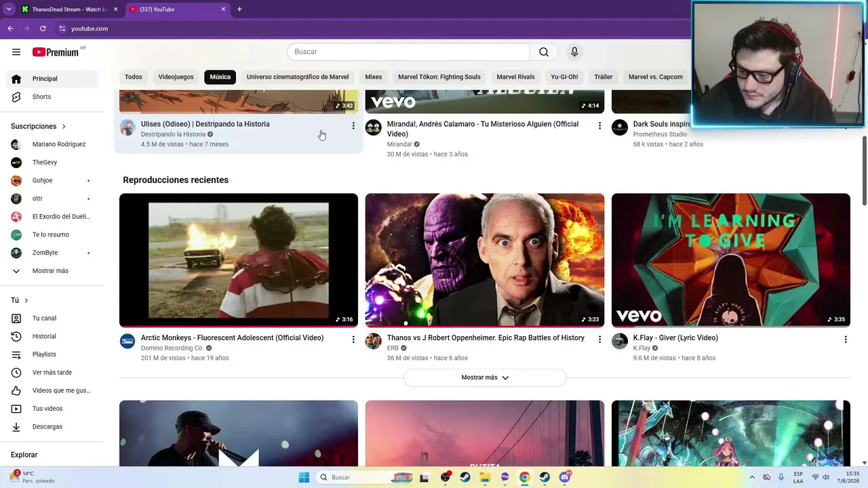Image resolution: width=868 pixels, height=488 pixels.
Task: Expand Suscripciones section chevron
Action: 64,127
